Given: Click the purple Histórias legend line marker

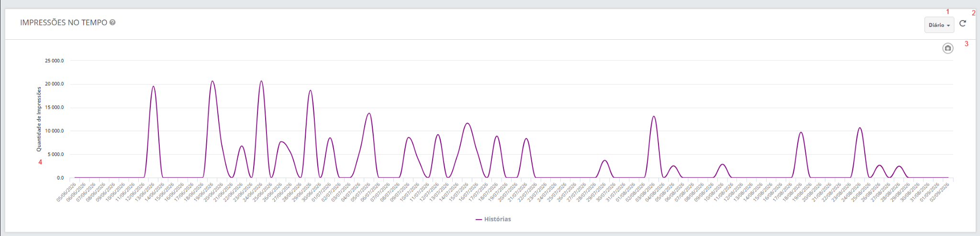Looking at the screenshot, I should (x=479, y=219).
